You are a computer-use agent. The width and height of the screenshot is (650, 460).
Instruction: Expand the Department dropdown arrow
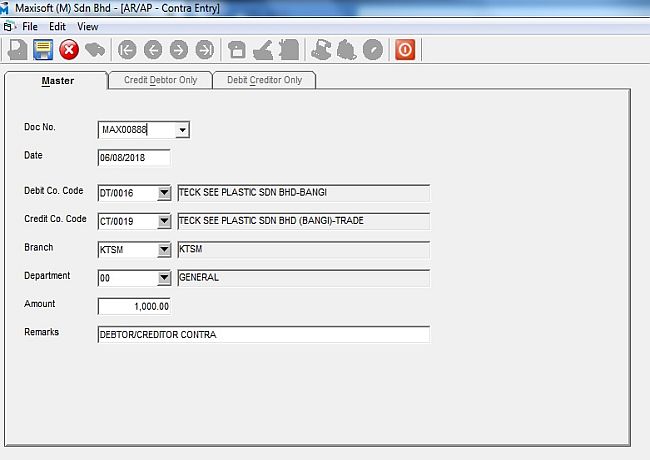coord(164,278)
